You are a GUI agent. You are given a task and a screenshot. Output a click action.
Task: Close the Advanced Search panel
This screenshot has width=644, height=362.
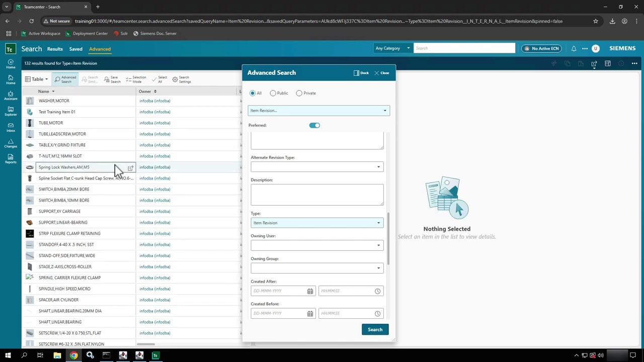(x=381, y=73)
